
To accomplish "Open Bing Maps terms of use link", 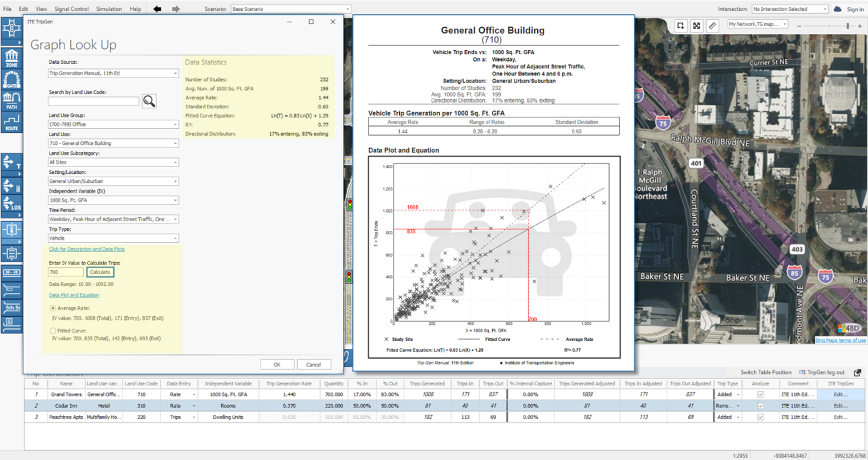I will click(841, 340).
